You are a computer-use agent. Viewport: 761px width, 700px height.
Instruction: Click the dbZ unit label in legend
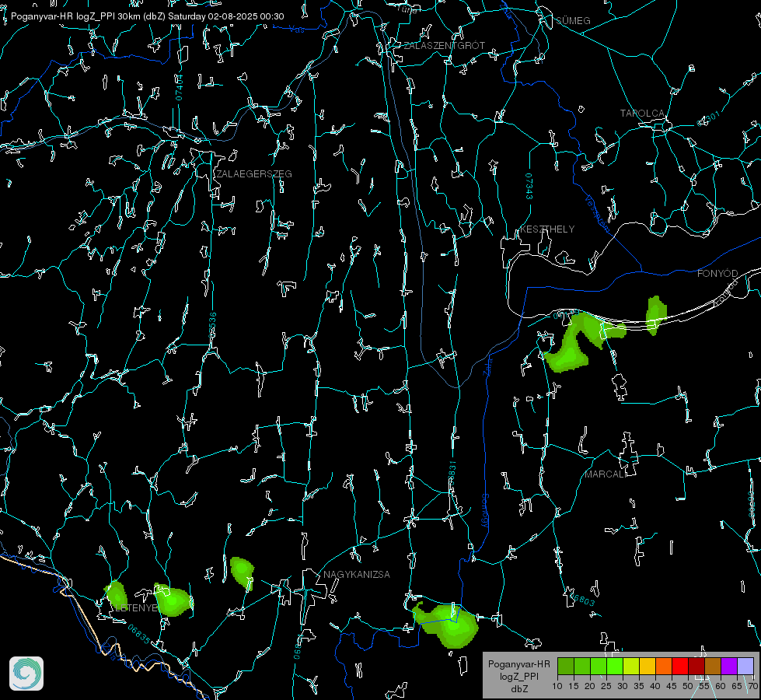519,689
